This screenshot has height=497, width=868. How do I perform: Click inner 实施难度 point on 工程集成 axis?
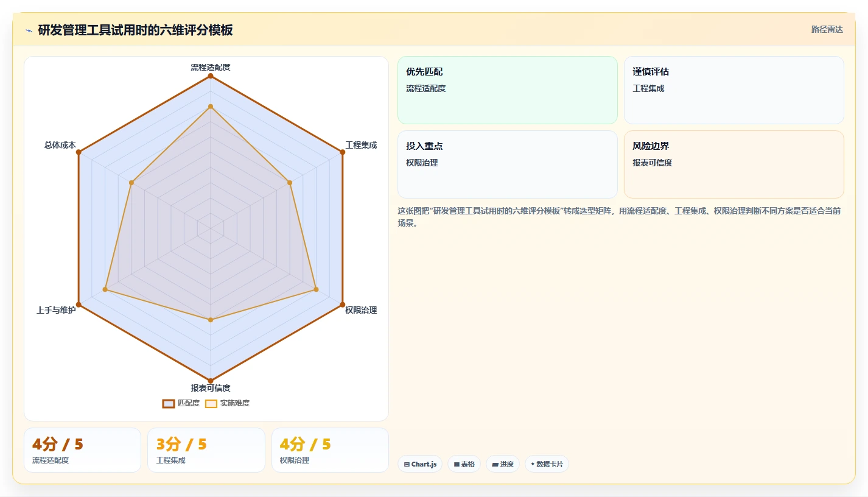(x=290, y=183)
